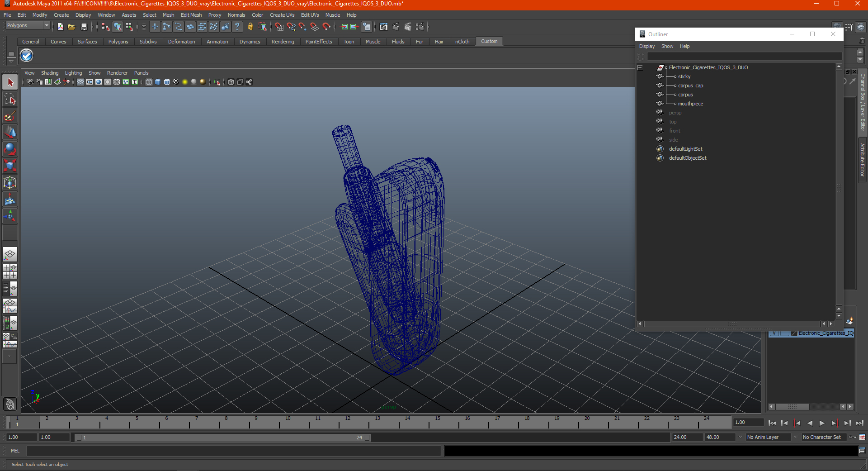The width and height of the screenshot is (868, 471).
Task: Click the Open Scene folder icon
Action: [x=71, y=27]
